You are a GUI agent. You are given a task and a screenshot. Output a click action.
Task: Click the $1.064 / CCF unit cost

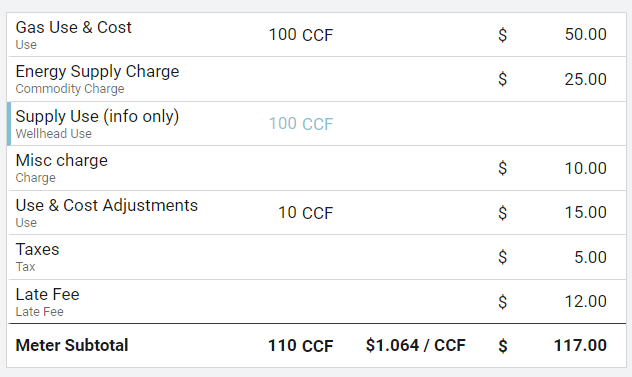pyautogui.click(x=416, y=346)
